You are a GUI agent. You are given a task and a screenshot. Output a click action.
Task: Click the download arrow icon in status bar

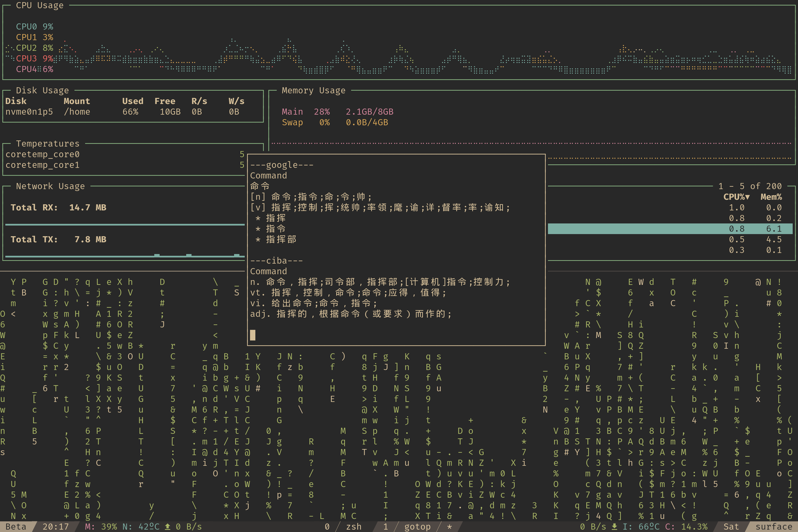click(x=614, y=527)
